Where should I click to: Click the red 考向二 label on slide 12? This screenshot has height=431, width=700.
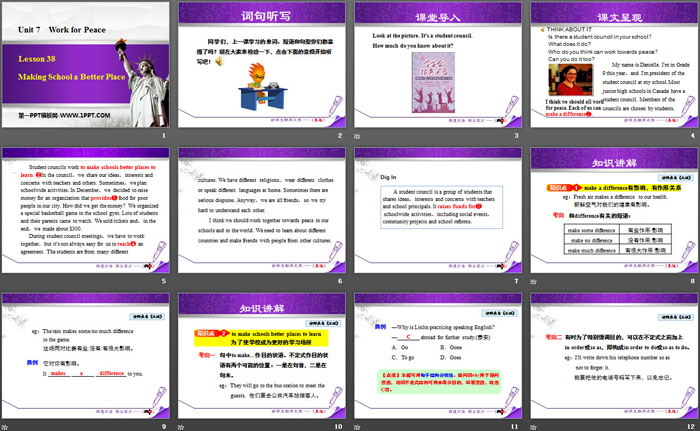pyautogui.click(x=553, y=337)
